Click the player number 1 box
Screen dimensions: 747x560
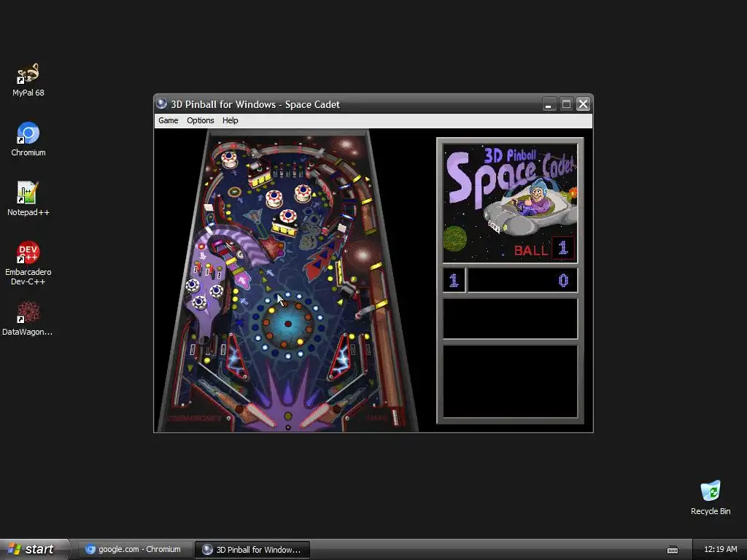point(454,280)
